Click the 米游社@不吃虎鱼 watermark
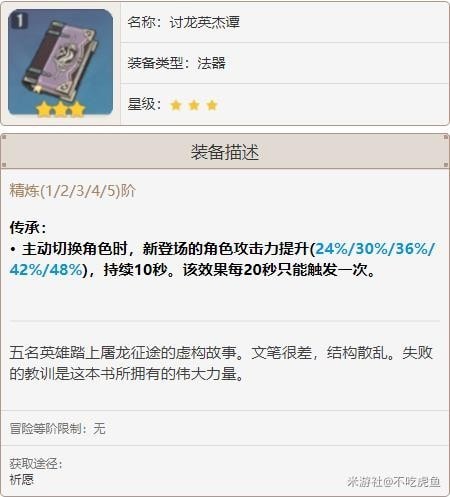The image size is (450, 497). [x=393, y=482]
